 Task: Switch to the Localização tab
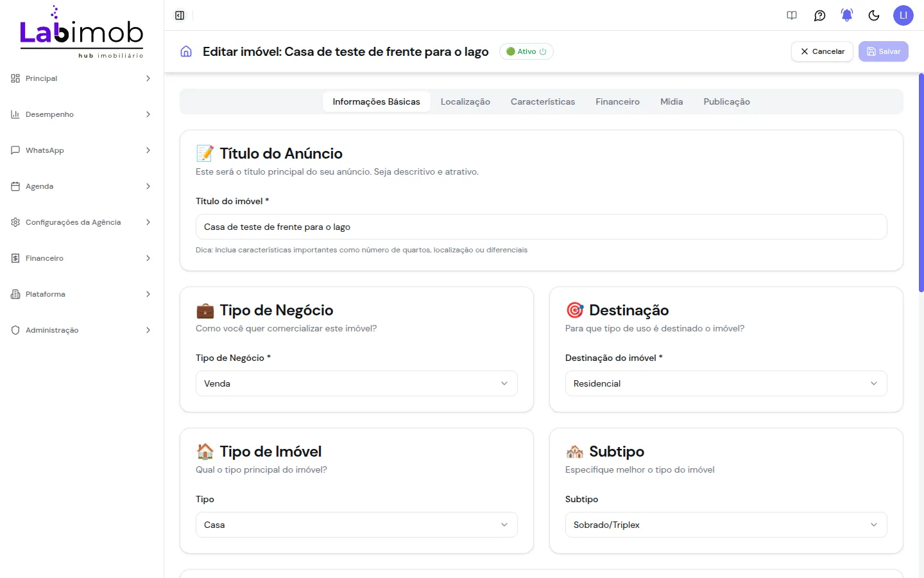click(x=465, y=101)
